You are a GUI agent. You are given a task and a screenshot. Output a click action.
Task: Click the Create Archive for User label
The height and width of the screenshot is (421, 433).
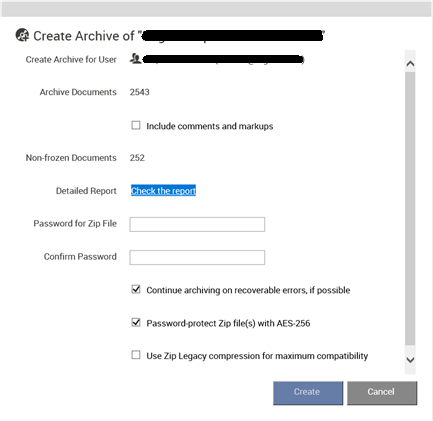71,60
